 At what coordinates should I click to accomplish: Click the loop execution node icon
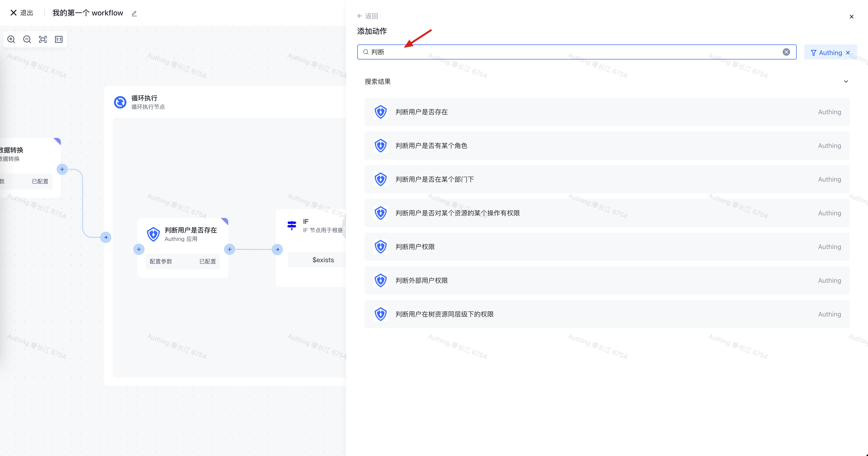120,102
